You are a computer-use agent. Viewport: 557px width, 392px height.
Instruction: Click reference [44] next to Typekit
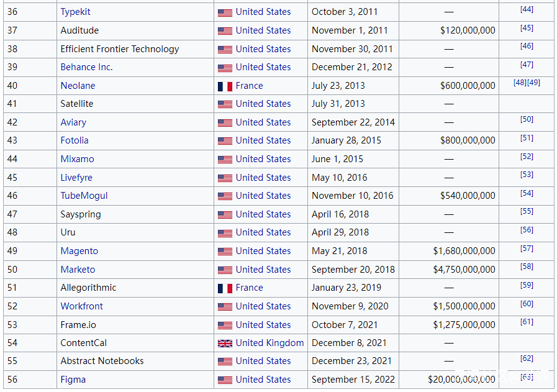[527, 9]
